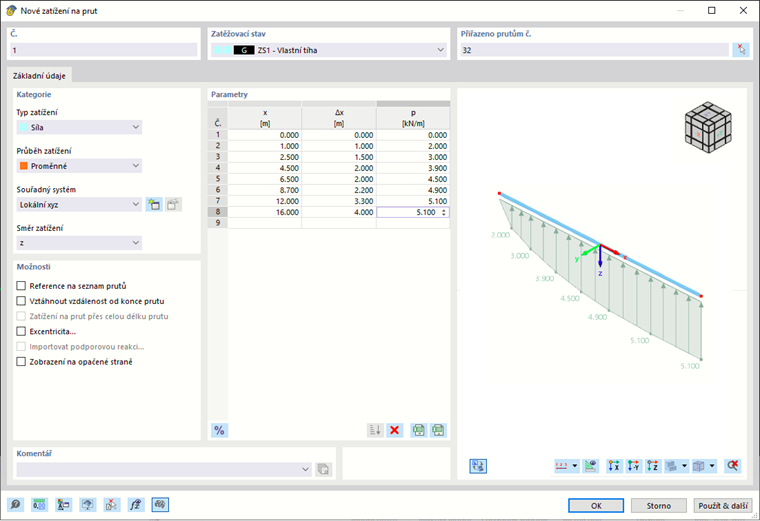Screen dimensions: 760x521
Task: View the preview in Z direction
Action: click(x=653, y=466)
